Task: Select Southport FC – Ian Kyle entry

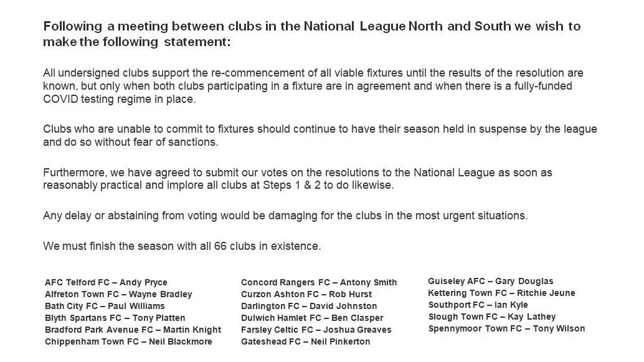Action: coord(478,305)
